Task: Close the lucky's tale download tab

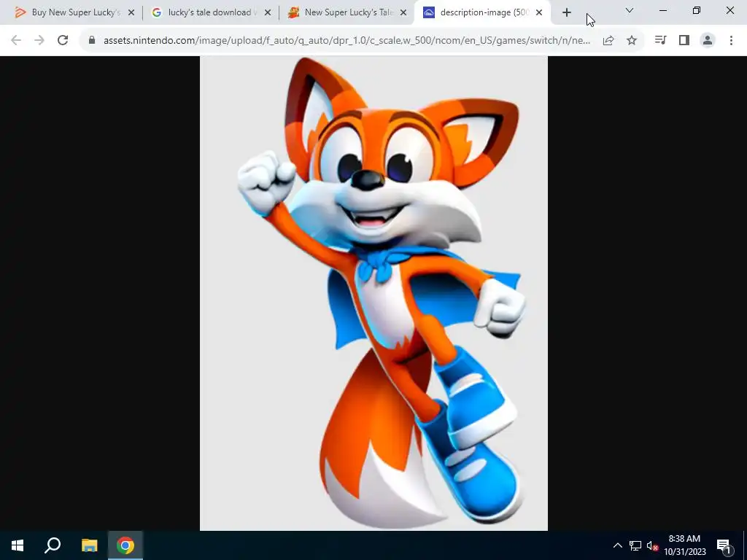Action: (268, 12)
